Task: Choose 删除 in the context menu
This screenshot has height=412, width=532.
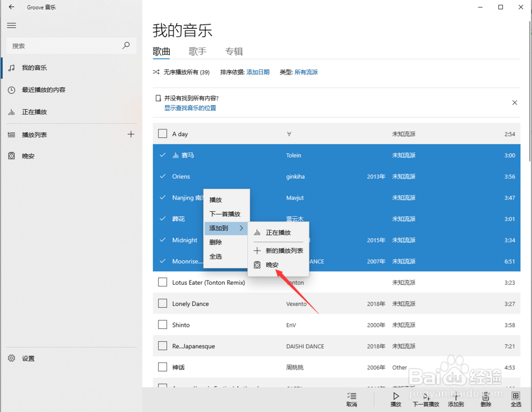Action: point(226,242)
